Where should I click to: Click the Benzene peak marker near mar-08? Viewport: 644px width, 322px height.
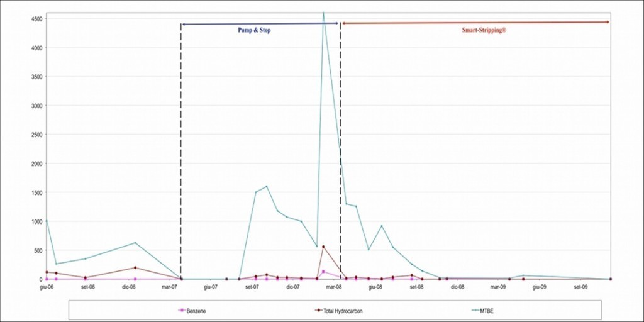pyautogui.click(x=323, y=272)
